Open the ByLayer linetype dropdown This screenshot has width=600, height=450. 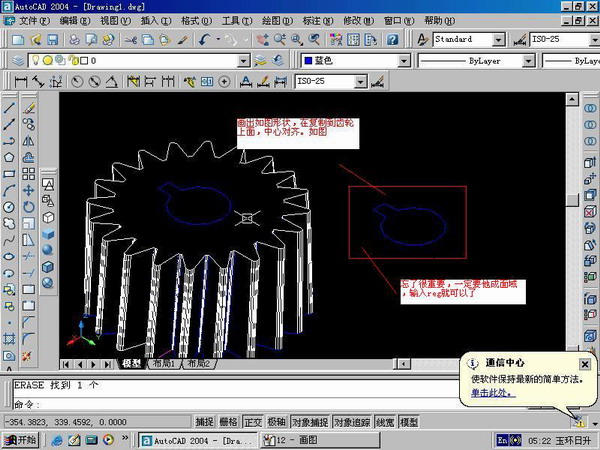click(528, 60)
